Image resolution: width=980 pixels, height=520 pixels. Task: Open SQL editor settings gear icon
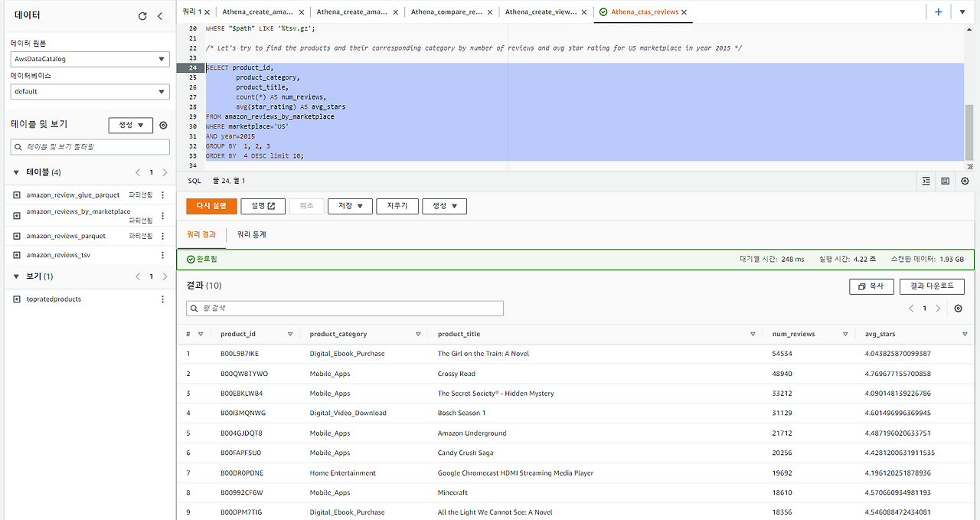tap(965, 182)
